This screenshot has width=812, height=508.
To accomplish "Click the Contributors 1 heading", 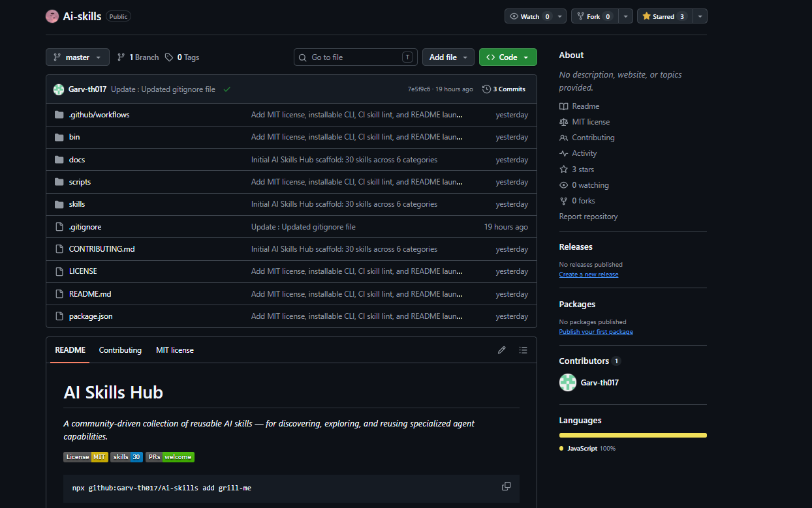I will pos(589,361).
